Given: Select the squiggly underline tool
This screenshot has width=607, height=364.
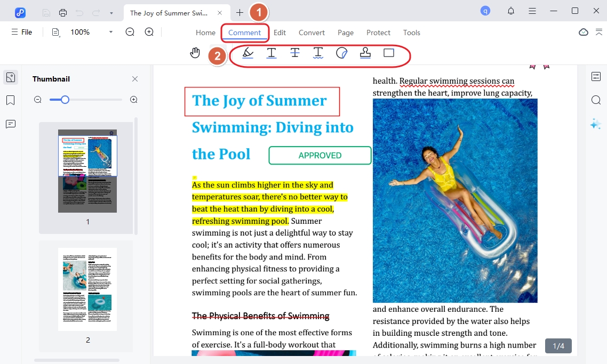Looking at the screenshot, I should pyautogui.click(x=318, y=53).
